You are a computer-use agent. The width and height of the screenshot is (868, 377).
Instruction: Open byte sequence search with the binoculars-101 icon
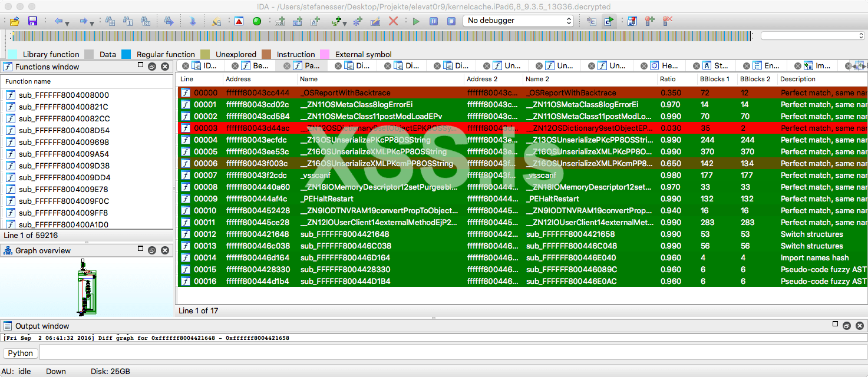click(x=144, y=21)
